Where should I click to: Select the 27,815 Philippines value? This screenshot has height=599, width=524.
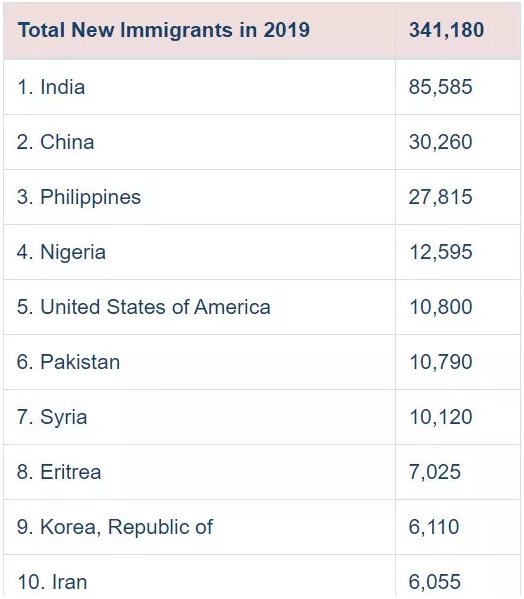point(440,197)
